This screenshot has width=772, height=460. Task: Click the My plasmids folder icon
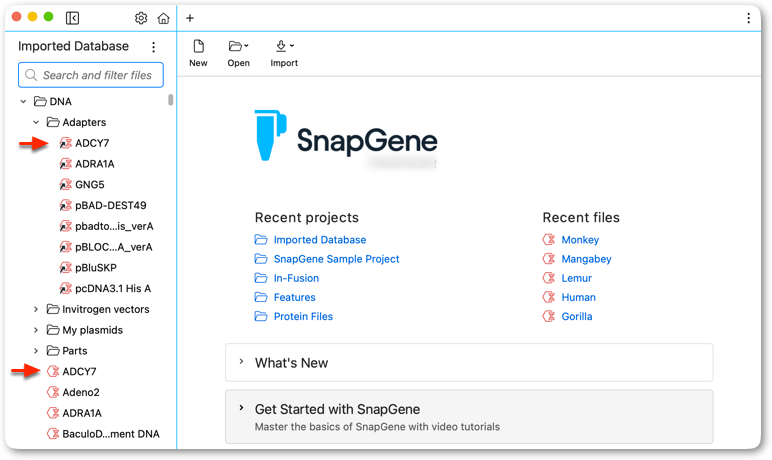pyautogui.click(x=53, y=329)
